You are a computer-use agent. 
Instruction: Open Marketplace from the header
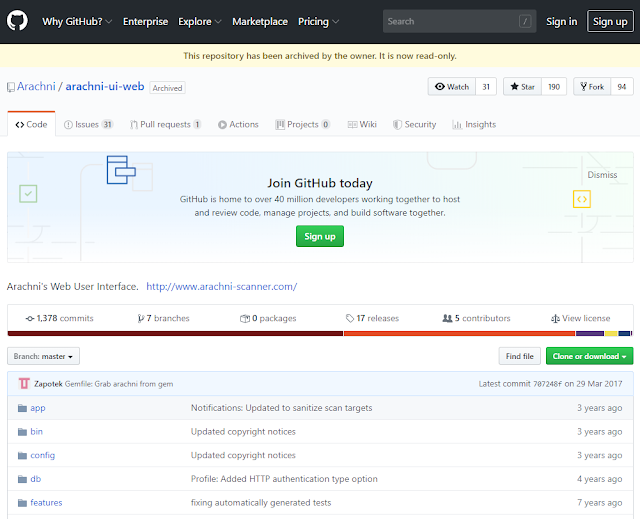[x=260, y=21]
